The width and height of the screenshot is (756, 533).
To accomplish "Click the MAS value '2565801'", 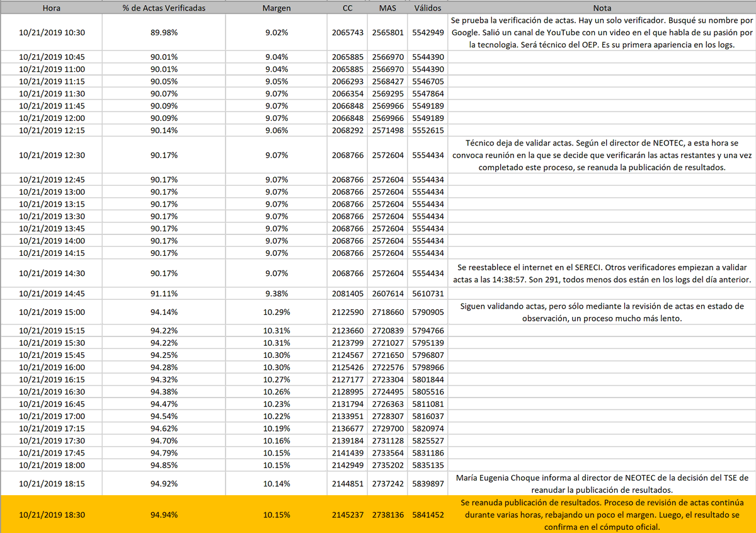I will [387, 32].
